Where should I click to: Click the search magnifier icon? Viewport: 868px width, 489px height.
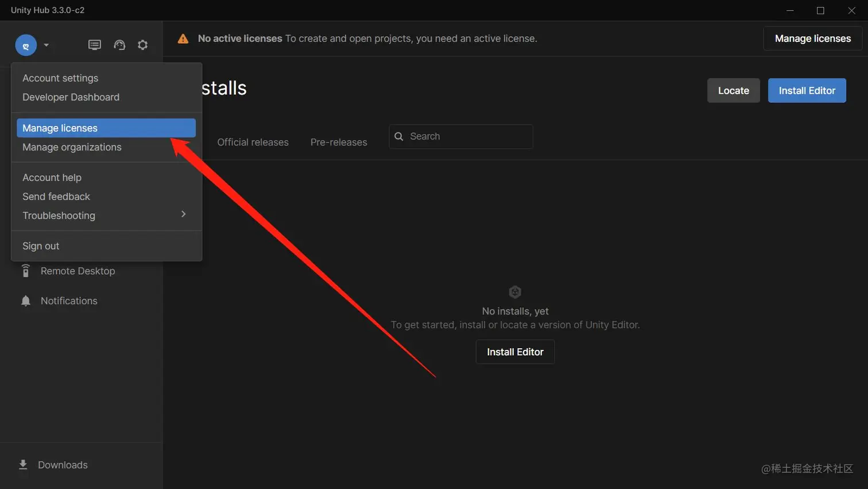click(399, 137)
